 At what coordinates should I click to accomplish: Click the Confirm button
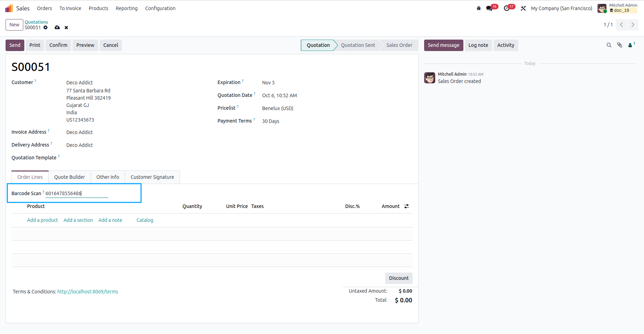click(x=58, y=45)
